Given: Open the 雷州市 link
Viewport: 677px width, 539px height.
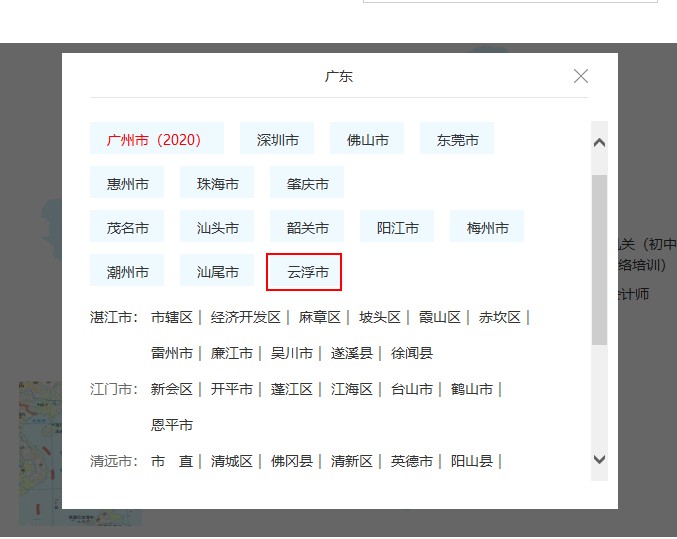Looking at the screenshot, I should point(171,353).
